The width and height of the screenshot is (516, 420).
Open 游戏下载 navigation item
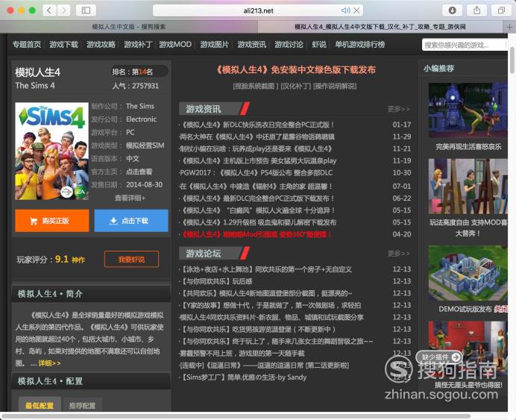point(64,45)
